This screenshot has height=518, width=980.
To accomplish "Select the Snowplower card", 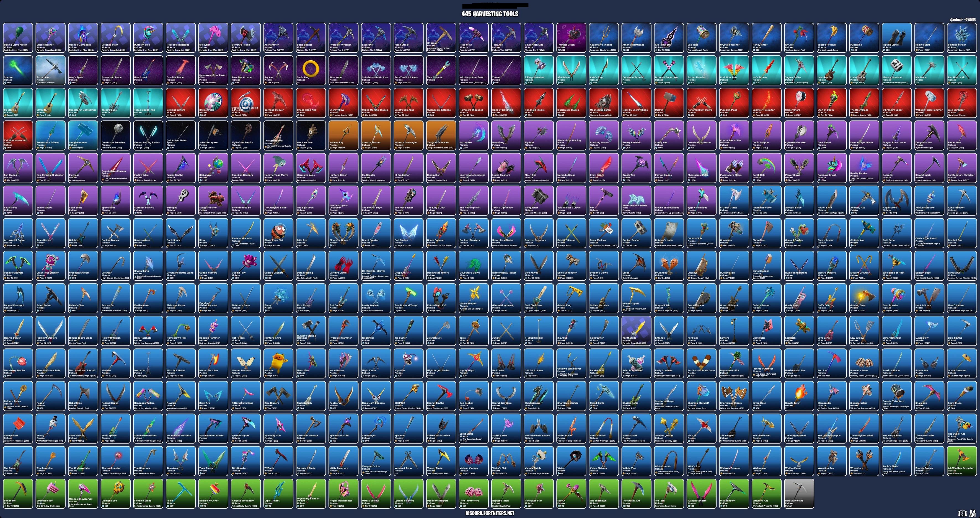I will pos(17,429).
